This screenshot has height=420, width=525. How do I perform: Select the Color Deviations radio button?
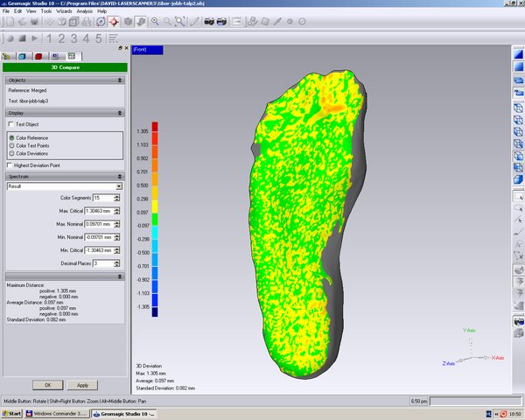pyautogui.click(x=11, y=153)
